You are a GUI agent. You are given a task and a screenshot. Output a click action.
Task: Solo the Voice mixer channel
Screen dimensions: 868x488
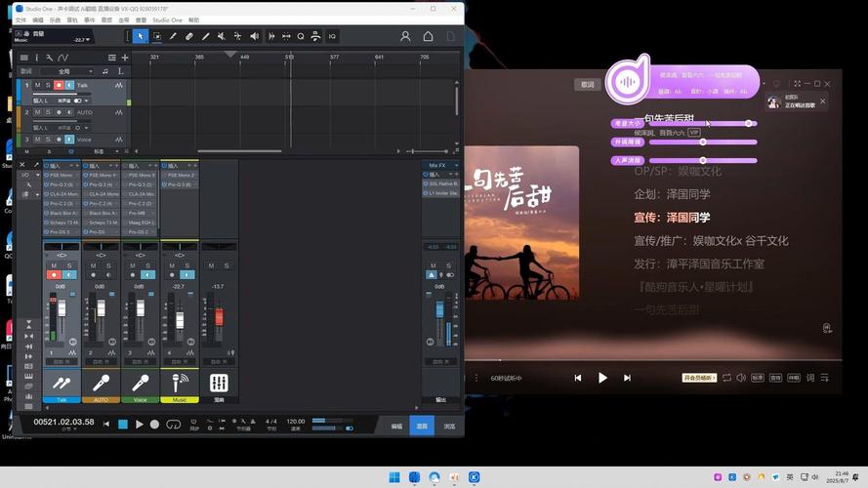tap(147, 266)
